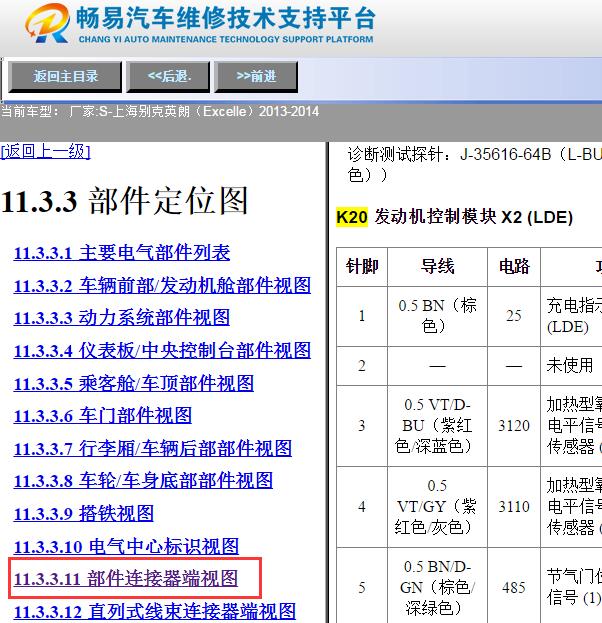Open 11.3.3.3 动力系统部件视图
The image size is (602, 623).
tap(122, 318)
